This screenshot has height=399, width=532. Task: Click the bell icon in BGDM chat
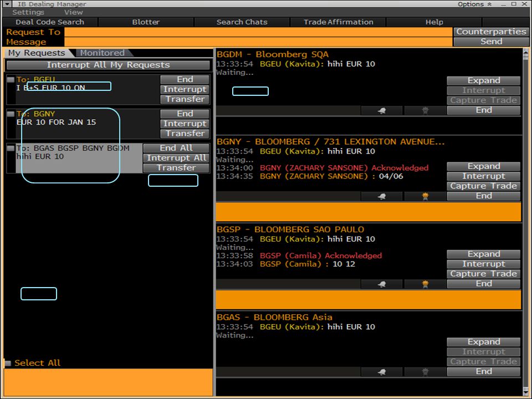(382, 111)
